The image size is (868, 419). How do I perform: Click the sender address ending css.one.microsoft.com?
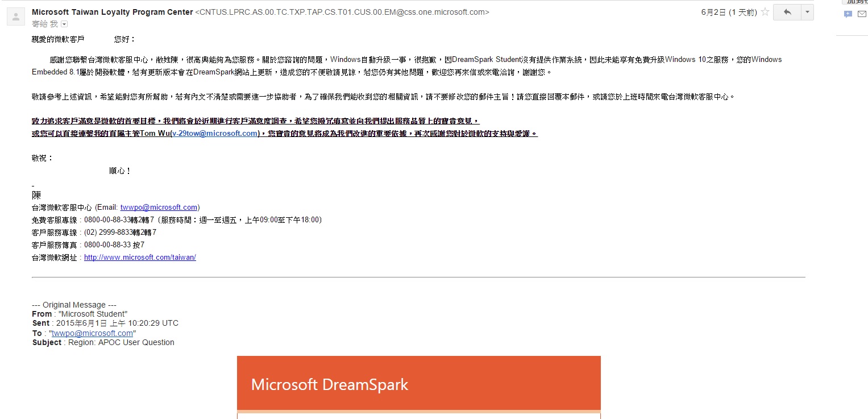tap(342, 12)
